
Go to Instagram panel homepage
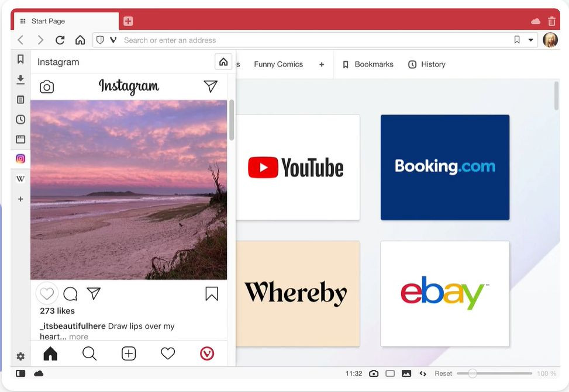click(223, 62)
